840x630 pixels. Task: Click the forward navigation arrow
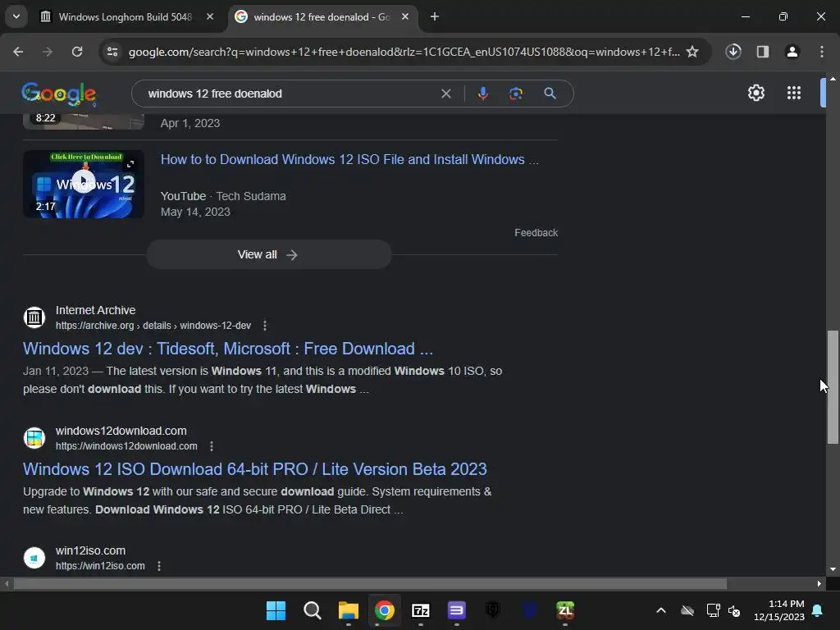pos(48,52)
